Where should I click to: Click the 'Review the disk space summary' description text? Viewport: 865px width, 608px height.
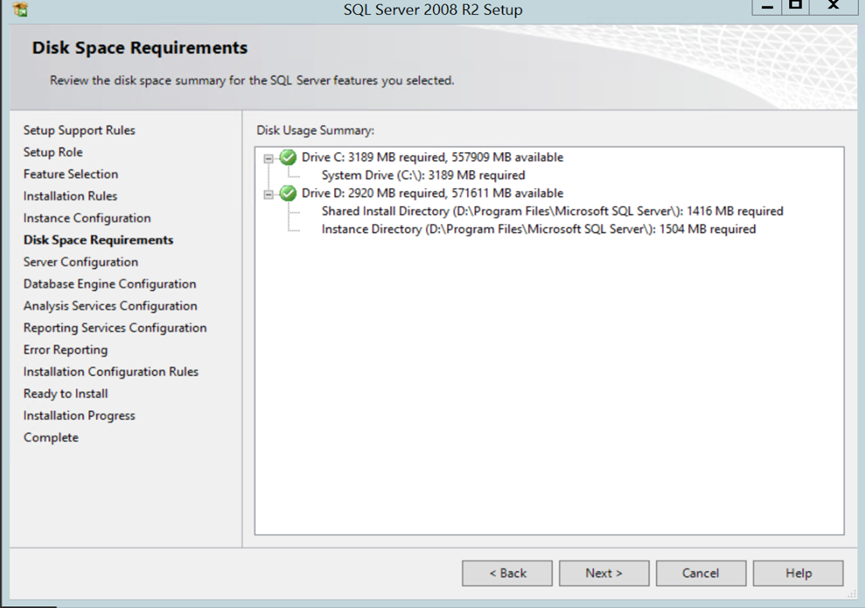pos(252,81)
